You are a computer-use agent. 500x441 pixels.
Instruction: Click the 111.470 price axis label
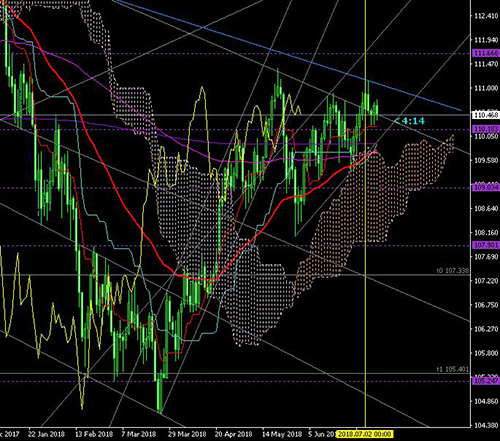[486, 64]
